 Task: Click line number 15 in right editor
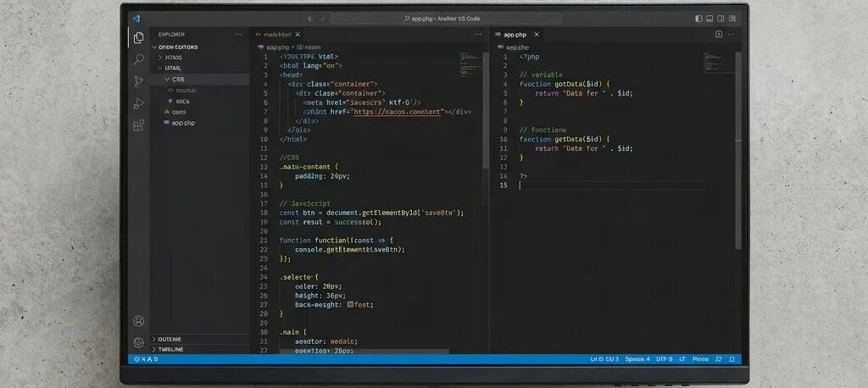504,185
